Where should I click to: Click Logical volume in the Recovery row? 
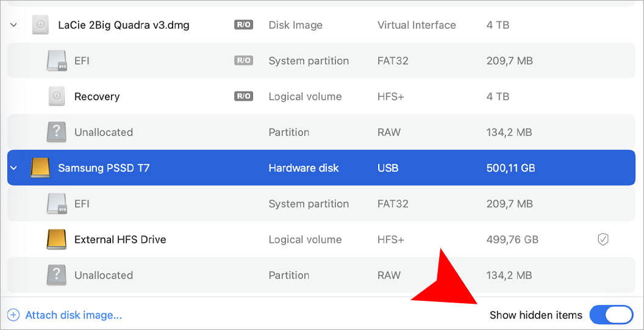pyautogui.click(x=305, y=96)
